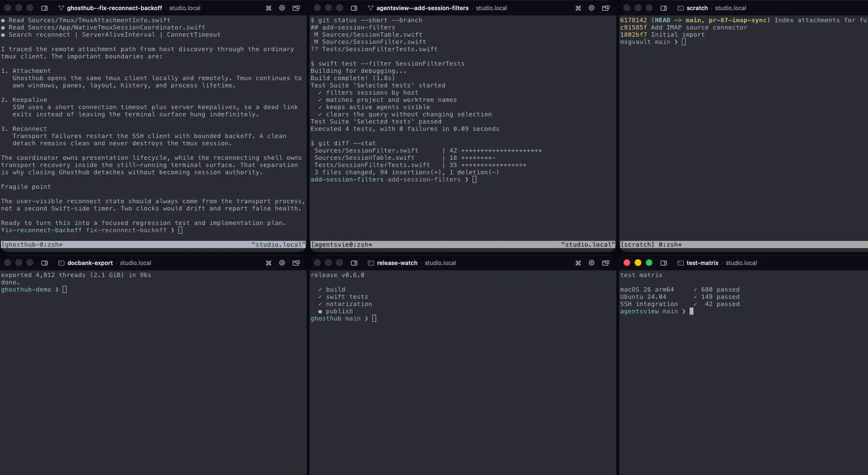868x475 pixels.
Task: Click the msgvault main prompt cursor
Action: click(x=684, y=42)
